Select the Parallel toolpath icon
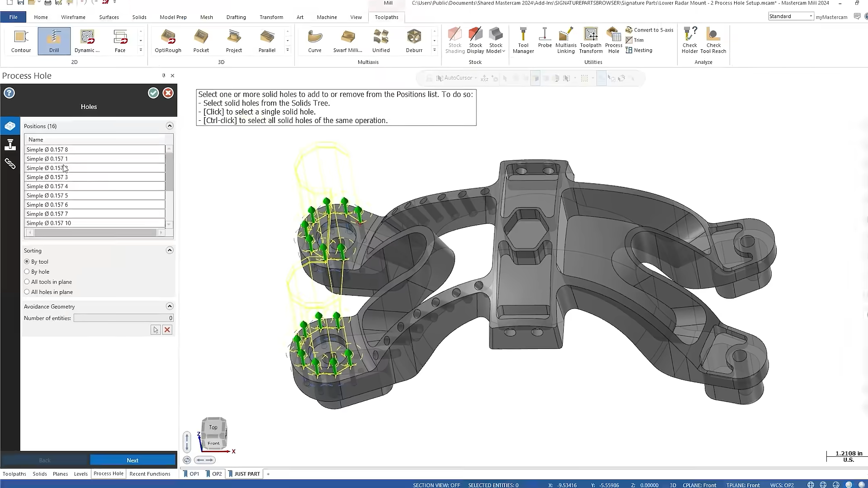 [x=267, y=41]
